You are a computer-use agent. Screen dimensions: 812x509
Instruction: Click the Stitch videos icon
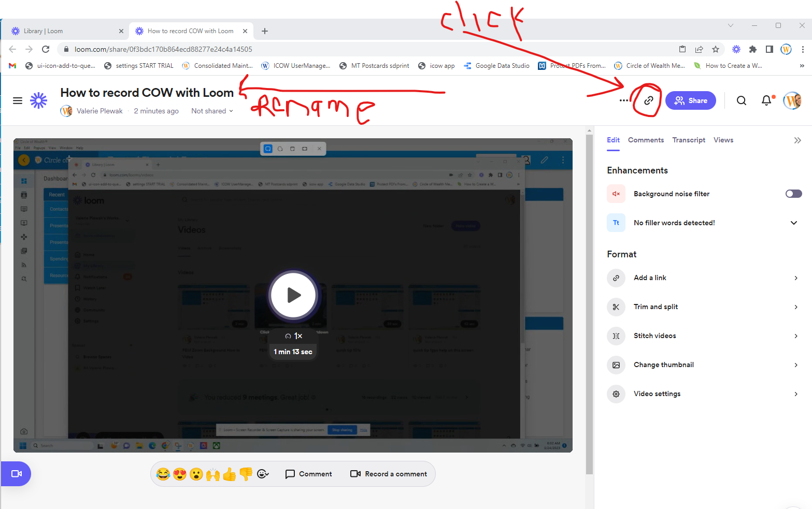(616, 336)
